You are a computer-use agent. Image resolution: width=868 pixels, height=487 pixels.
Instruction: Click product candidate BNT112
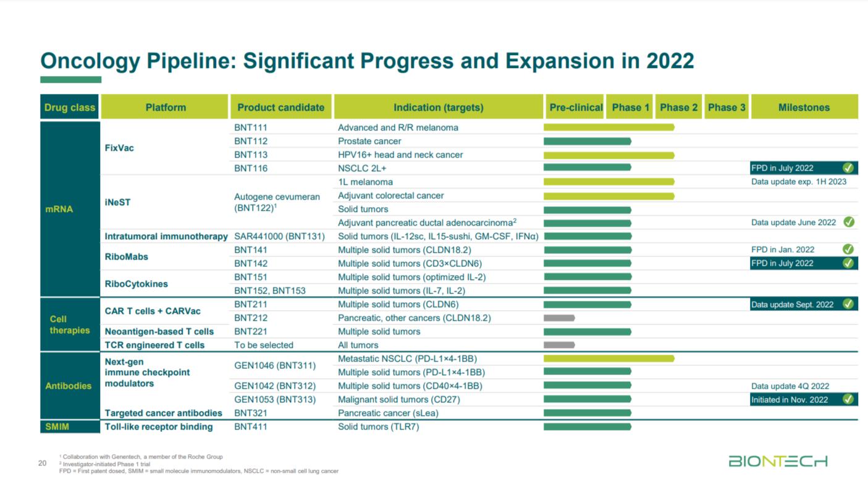tap(251, 141)
